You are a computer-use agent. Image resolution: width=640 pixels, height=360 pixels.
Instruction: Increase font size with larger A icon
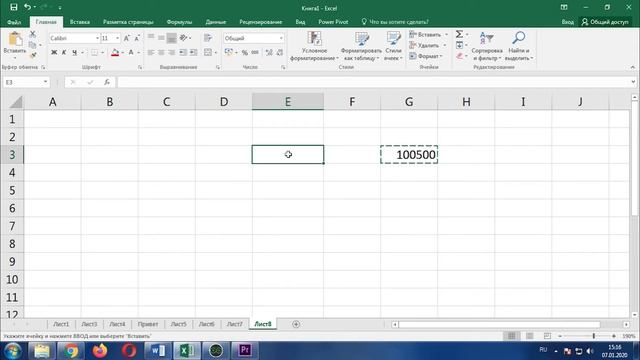click(127, 38)
